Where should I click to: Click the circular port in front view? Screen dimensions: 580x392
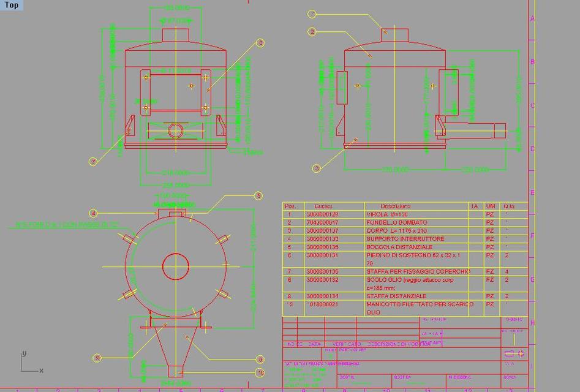(176, 130)
